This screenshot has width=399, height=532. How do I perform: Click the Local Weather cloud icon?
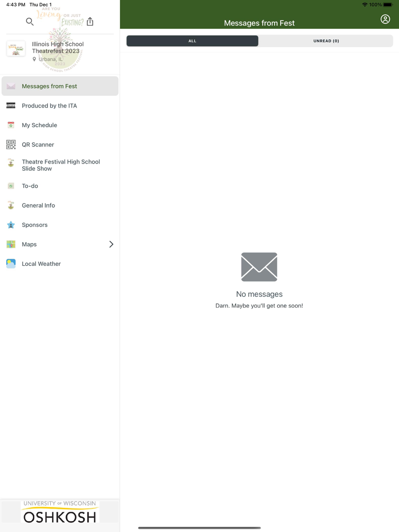pyautogui.click(x=11, y=264)
